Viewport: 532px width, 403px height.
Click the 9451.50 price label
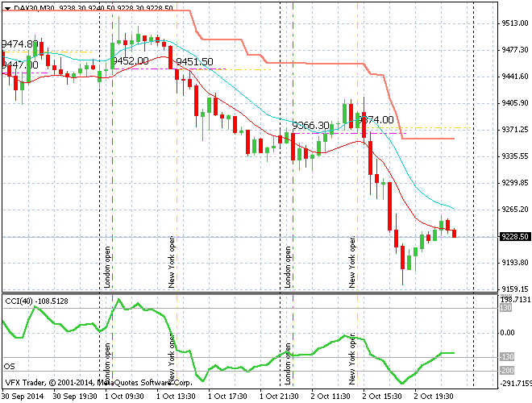[194, 62]
